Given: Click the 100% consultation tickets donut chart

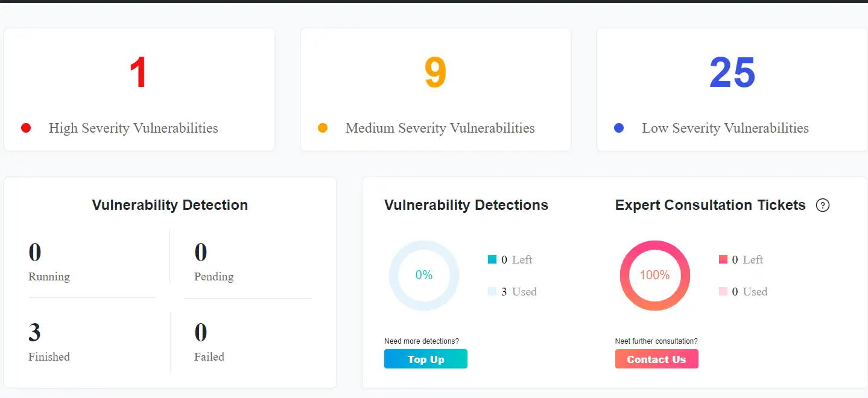Looking at the screenshot, I should click(x=654, y=276).
